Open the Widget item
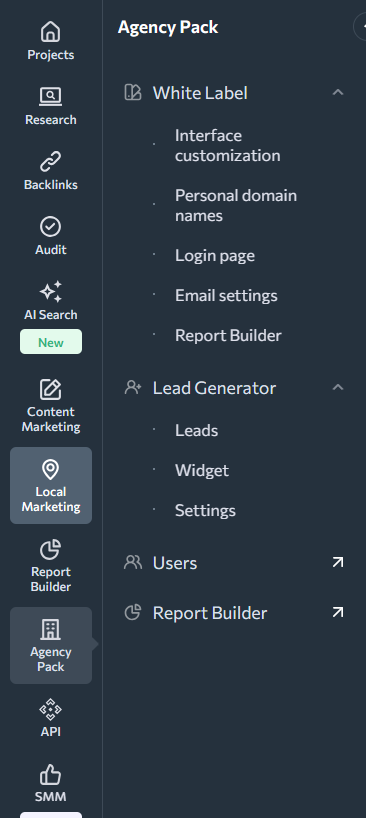366x818 pixels. point(202,471)
